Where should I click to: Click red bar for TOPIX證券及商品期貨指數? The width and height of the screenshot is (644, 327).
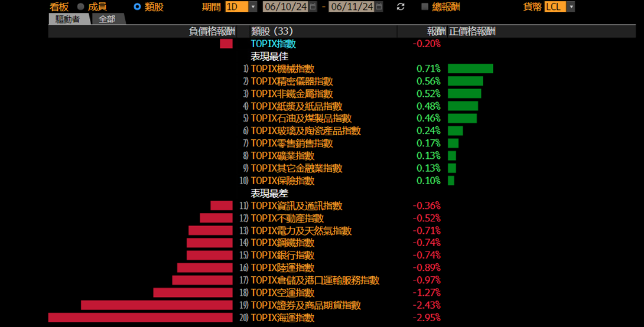[x=157, y=305]
